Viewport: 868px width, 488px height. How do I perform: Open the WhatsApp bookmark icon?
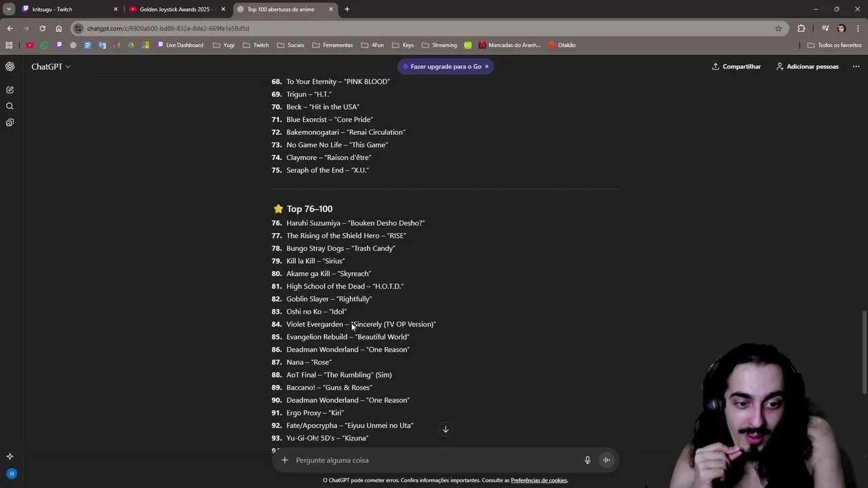tap(44, 45)
